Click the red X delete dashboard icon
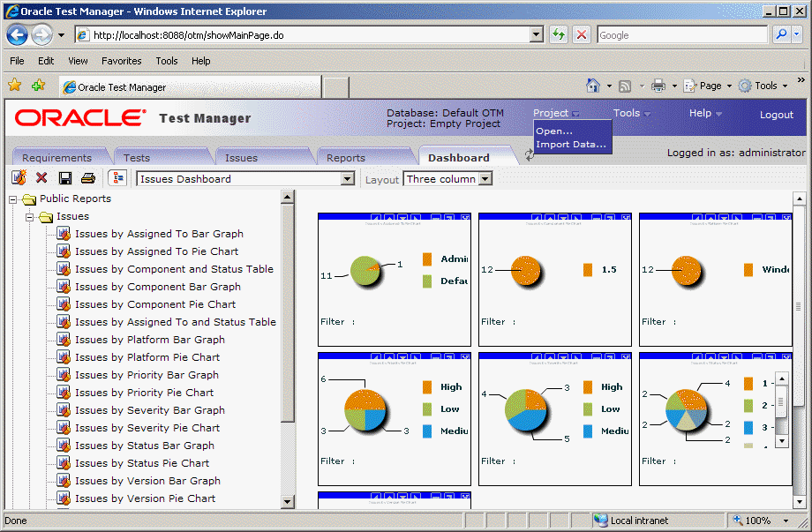Screen dimensions: 812x532 click(41, 178)
